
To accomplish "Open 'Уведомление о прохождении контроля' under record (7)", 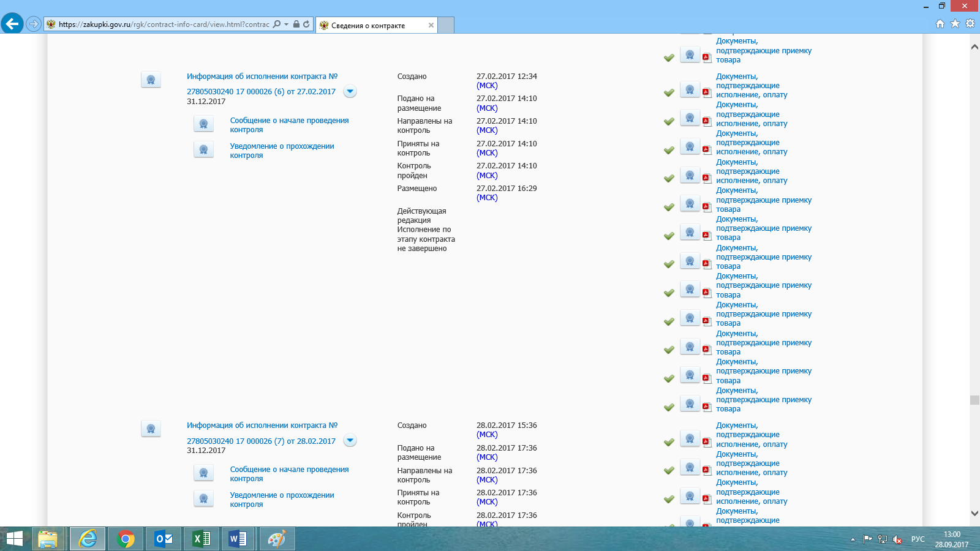I will [282, 500].
